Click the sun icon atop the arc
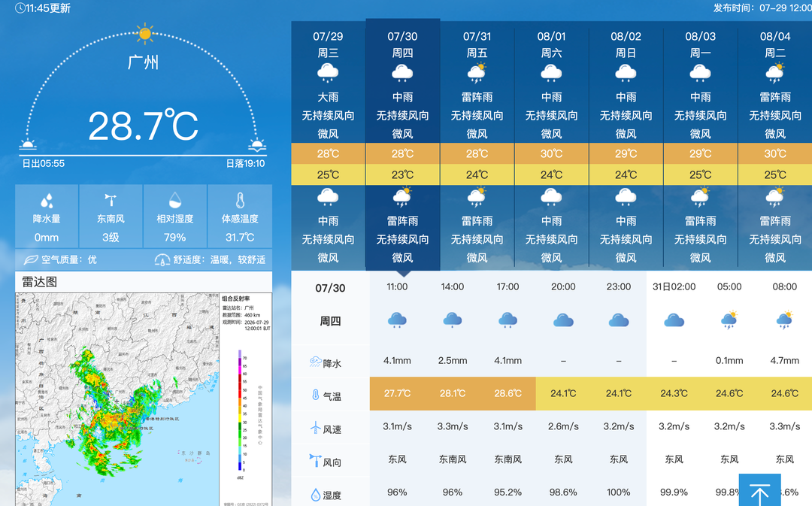Image resolution: width=812 pixels, height=506 pixels. [145, 34]
